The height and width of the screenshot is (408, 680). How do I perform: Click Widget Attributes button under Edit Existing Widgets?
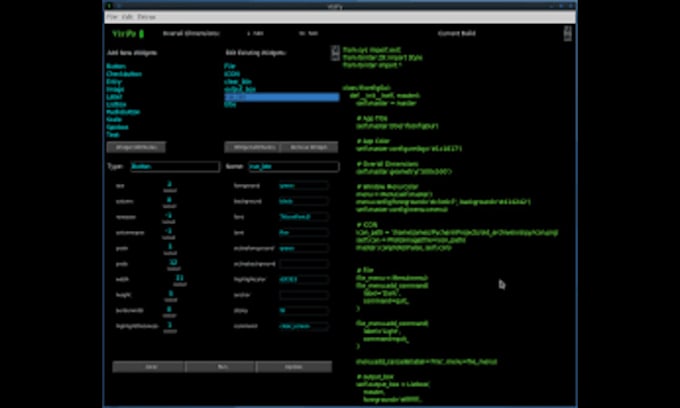pyautogui.click(x=253, y=147)
